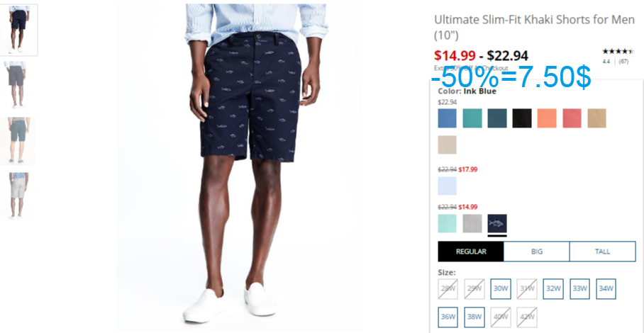Switch to the TALL fit tab
644x333 pixels.
pyautogui.click(x=603, y=252)
